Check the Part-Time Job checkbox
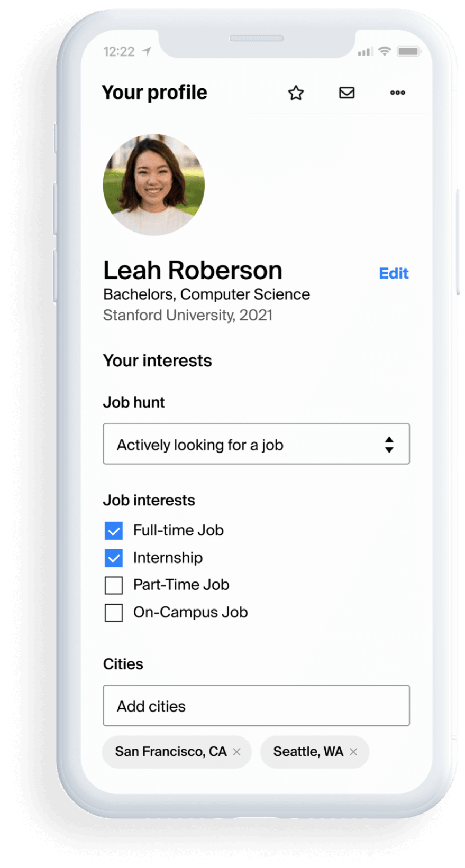465x868 pixels. click(114, 585)
